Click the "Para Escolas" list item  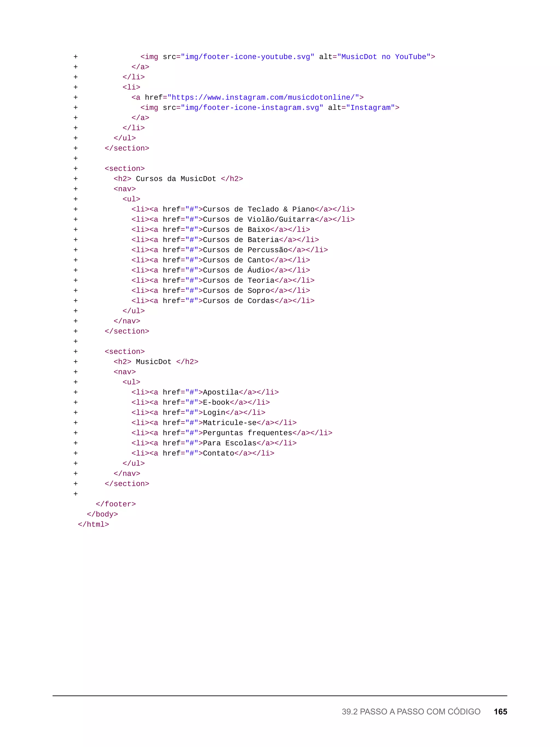pos(229,443)
